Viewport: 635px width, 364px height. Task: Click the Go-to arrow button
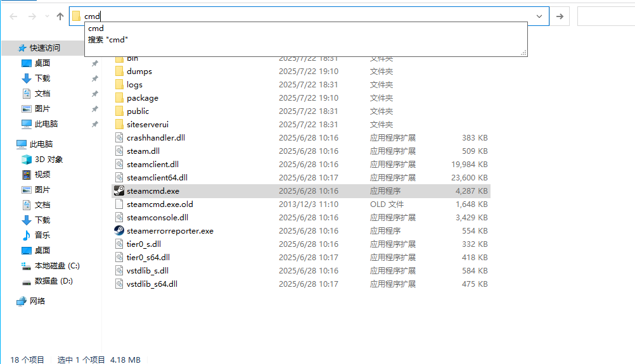click(560, 16)
